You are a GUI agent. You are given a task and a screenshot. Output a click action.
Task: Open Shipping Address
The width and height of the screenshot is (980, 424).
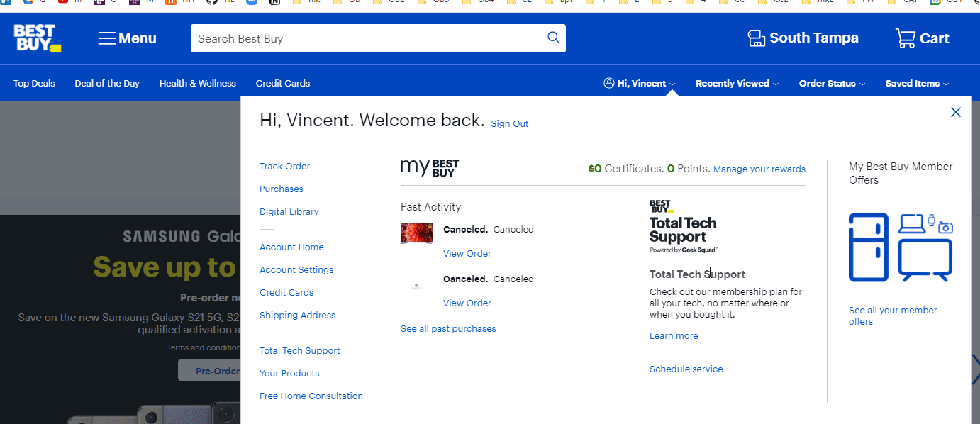(297, 316)
